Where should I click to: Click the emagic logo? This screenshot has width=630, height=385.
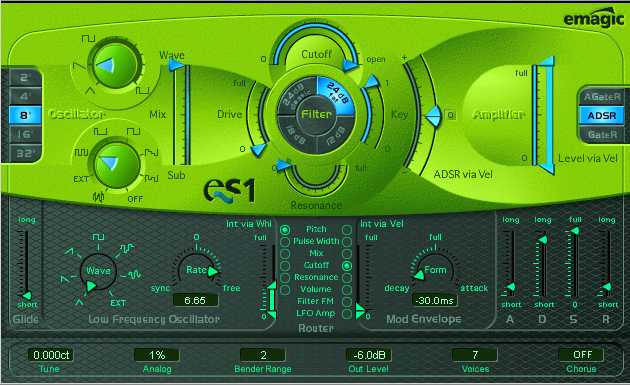(593, 18)
